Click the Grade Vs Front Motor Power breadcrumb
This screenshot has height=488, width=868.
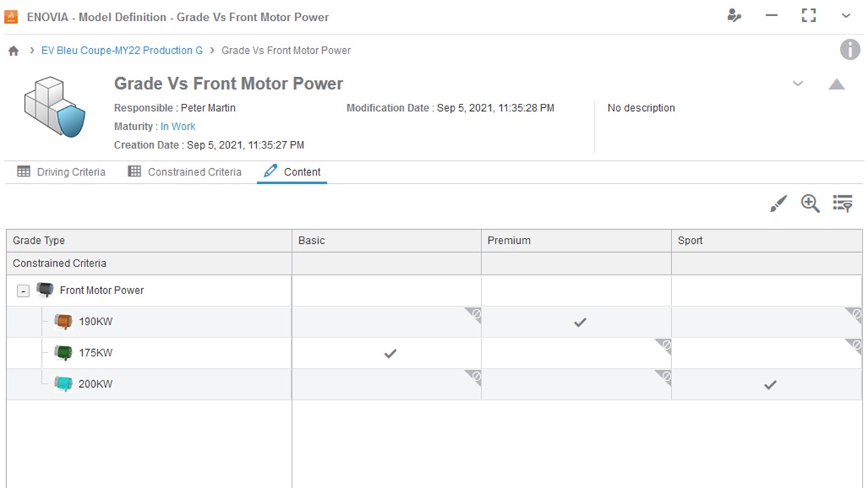pyautogui.click(x=286, y=50)
